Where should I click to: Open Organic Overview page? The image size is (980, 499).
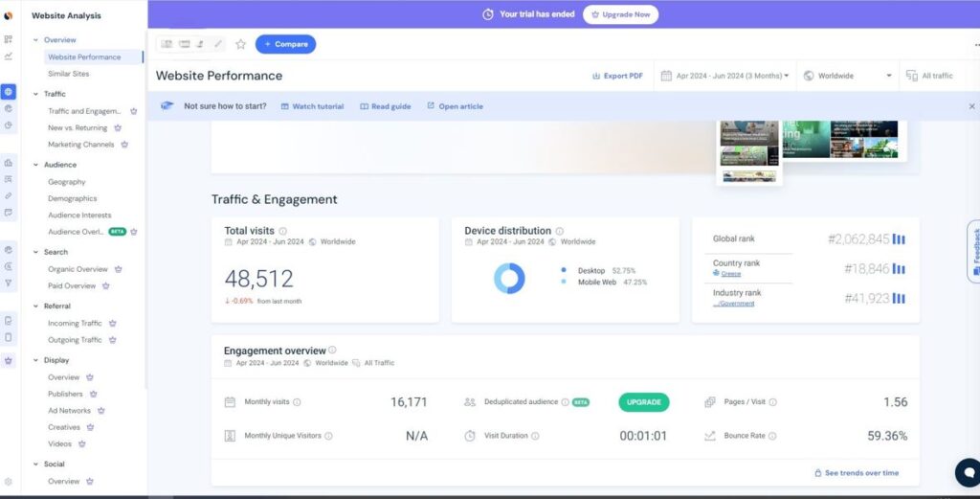click(78, 269)
